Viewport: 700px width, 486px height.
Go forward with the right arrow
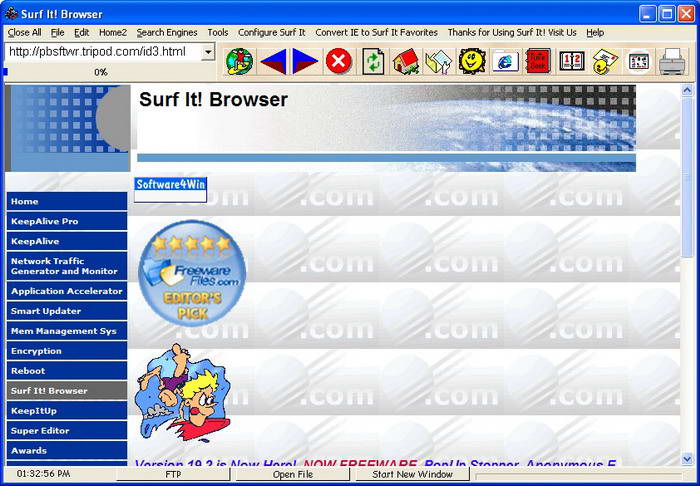[305, 61]
